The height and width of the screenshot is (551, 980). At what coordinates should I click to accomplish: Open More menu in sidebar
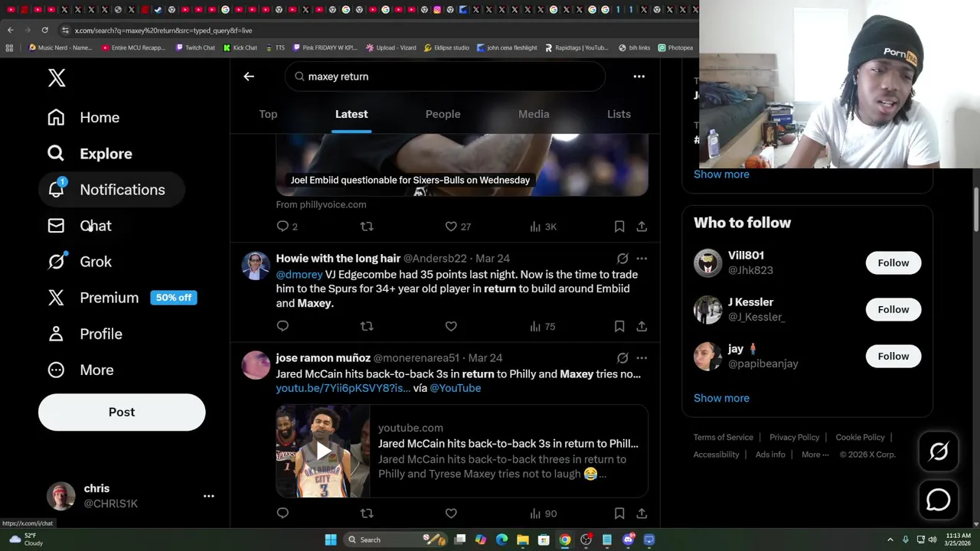[x=80, y=370]
